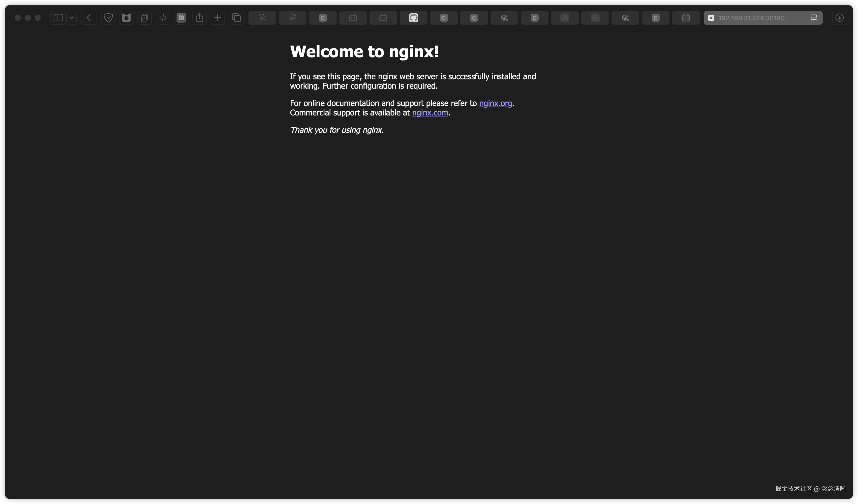Expand the tab group dropdown arrow
The width and height of the screenshot is (858, 504).
click(72, 18)
